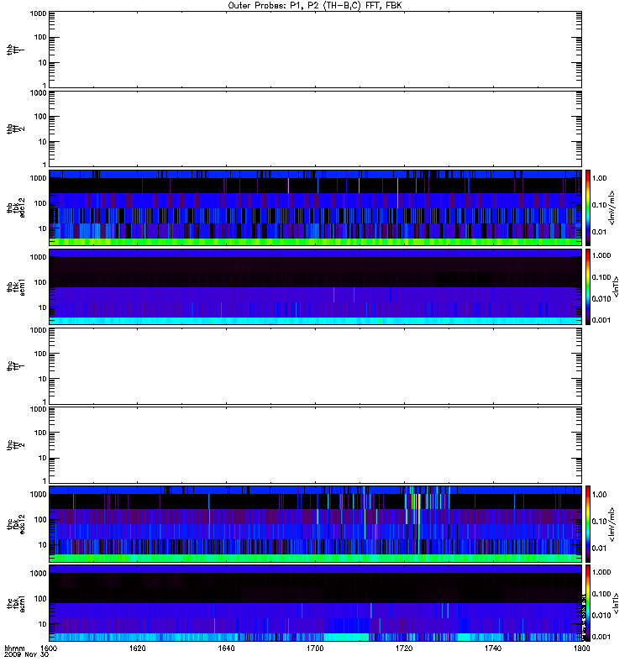Viewport: 630px width, 672px height.
Task: Click the "1600" time tick label
Action: pyautogui.click(x=49, y=648)
